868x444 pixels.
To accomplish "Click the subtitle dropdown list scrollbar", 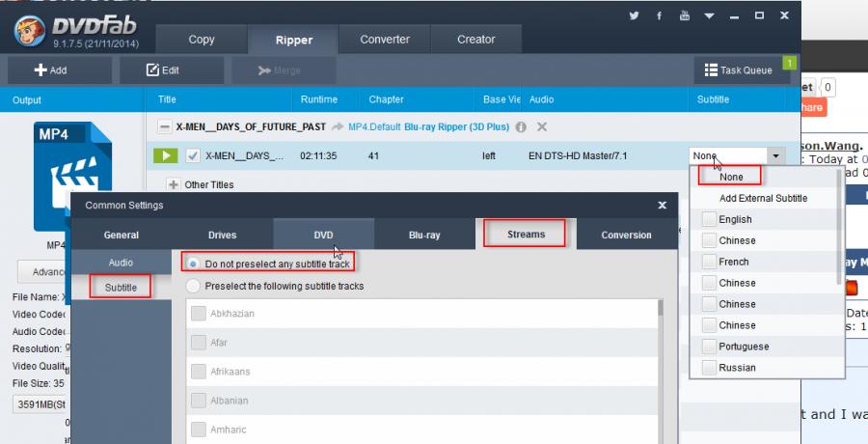I will pos(840,227).
